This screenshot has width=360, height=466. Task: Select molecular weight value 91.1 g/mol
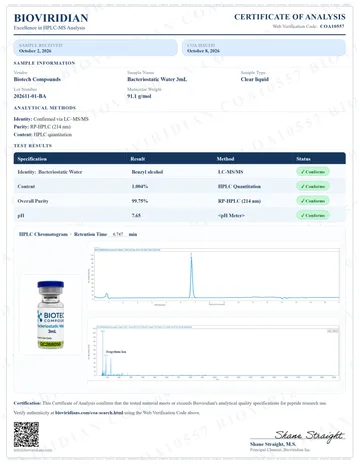pos(139,96)
